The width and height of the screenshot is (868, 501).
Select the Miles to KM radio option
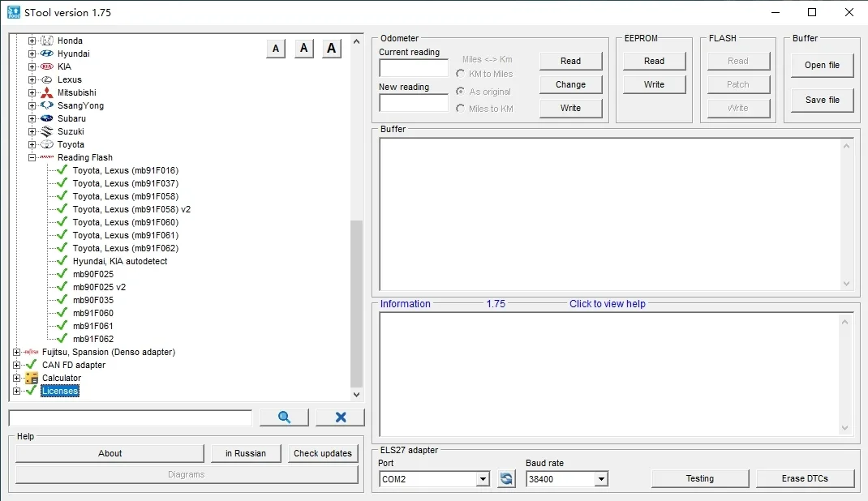tap(461, 109)
